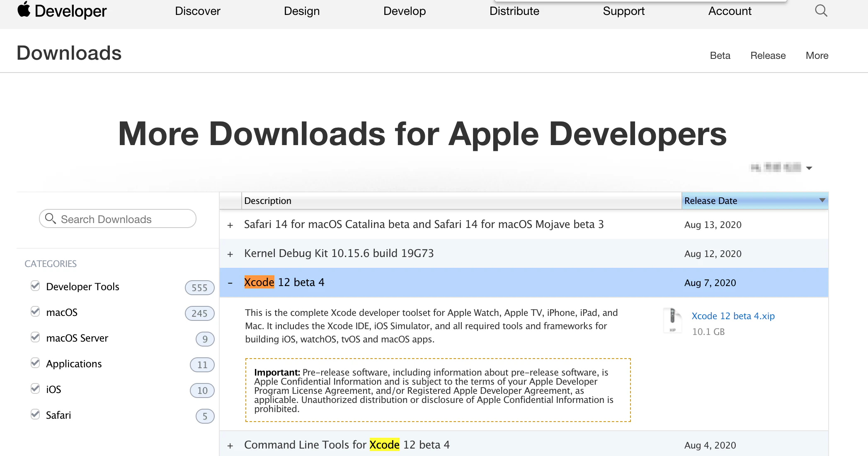Viewport: 868px width, 456px height.
Task: Open the blurred account name dropdown
Action: pyautogui.click(x=781, y=167)
